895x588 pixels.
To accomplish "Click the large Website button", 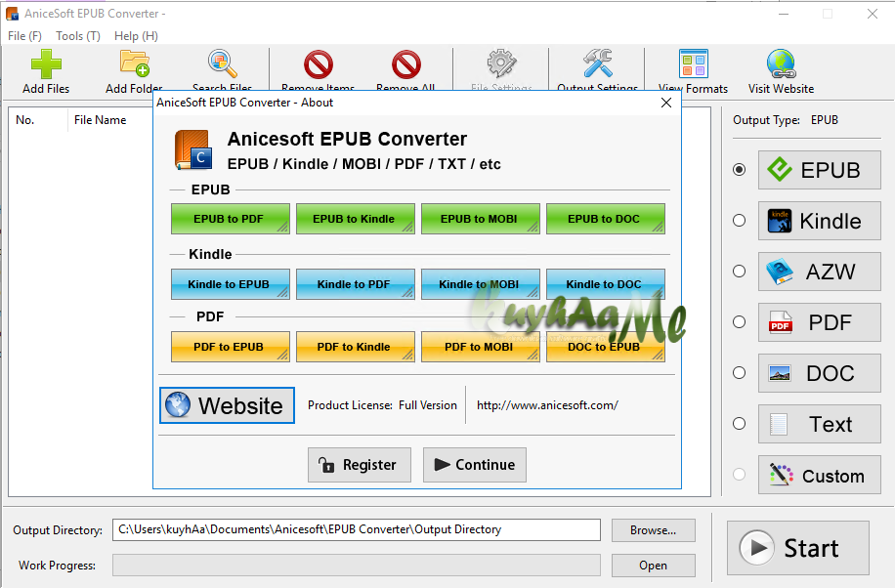I will pyautogui.click(x=228, y=405).
